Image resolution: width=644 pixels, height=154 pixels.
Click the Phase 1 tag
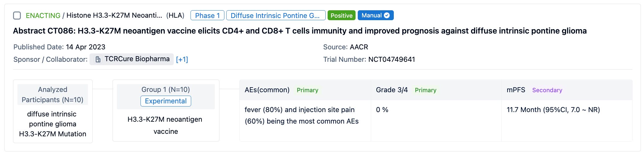click(207, 16)
